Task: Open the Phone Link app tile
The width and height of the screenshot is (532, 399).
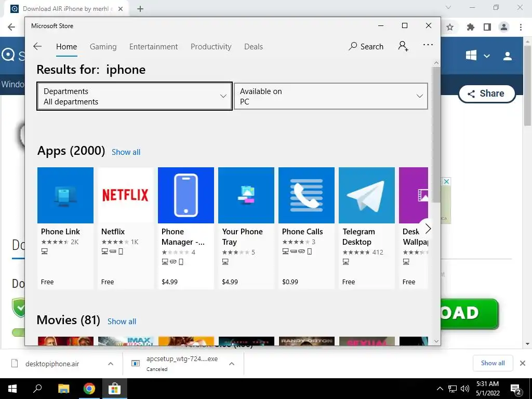Action: click(x=65, y=228)
